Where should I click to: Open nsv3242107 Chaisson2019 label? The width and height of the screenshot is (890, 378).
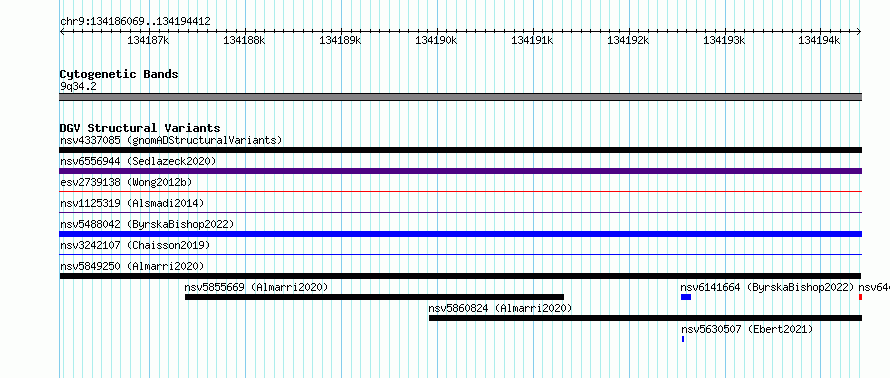tap(135, 245)
